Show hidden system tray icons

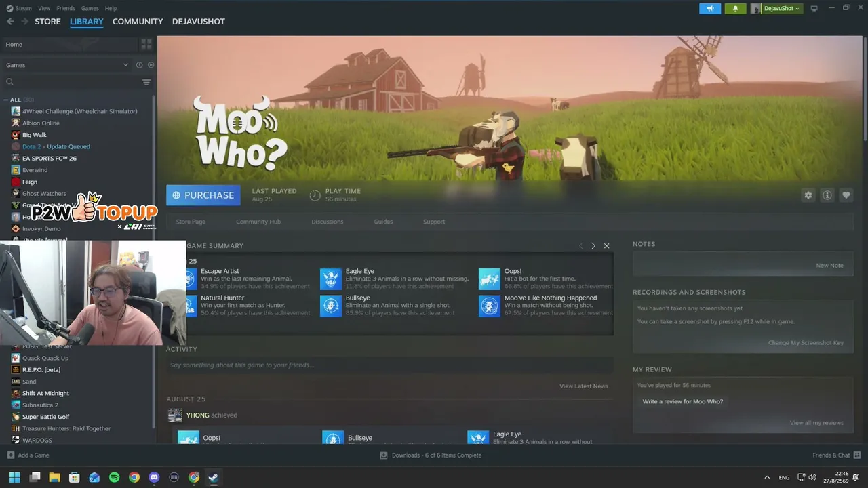767,477
